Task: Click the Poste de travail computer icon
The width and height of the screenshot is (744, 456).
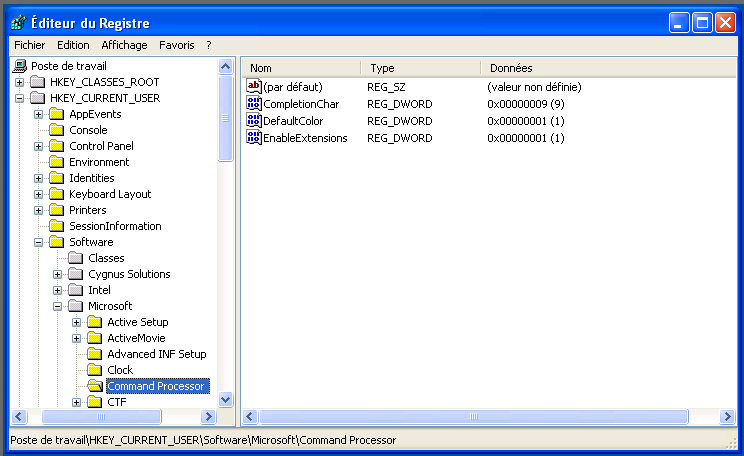Action: pyautogui.click(x=20, y=66)
